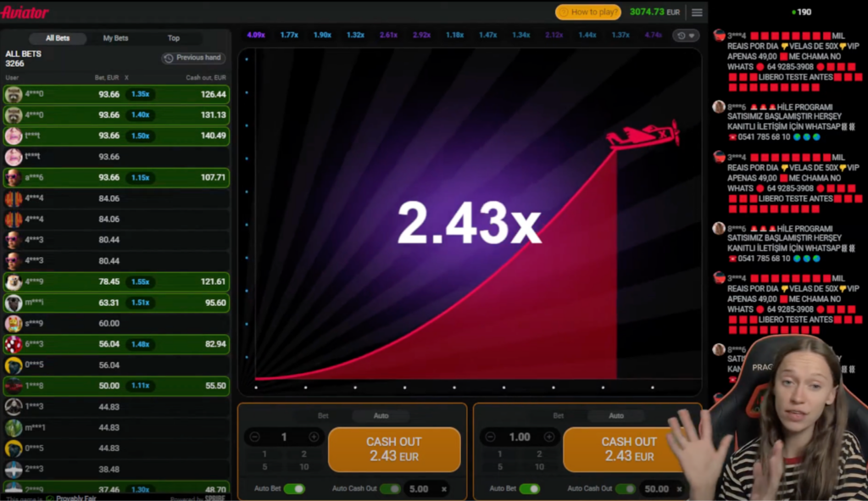The height and width of the screenshot is (501, 868).
Task: Select Bet tab in right bet panel
Action: pyautogui.click(x=558, y=415)
